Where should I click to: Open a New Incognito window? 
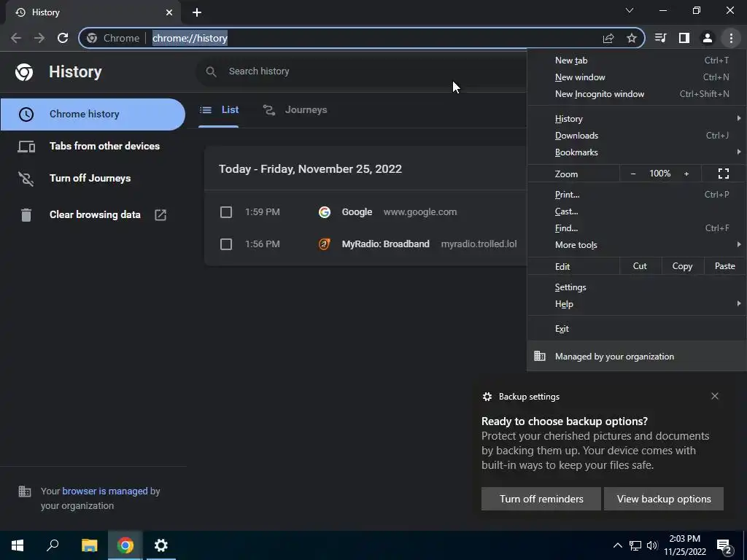coord(637,94)
